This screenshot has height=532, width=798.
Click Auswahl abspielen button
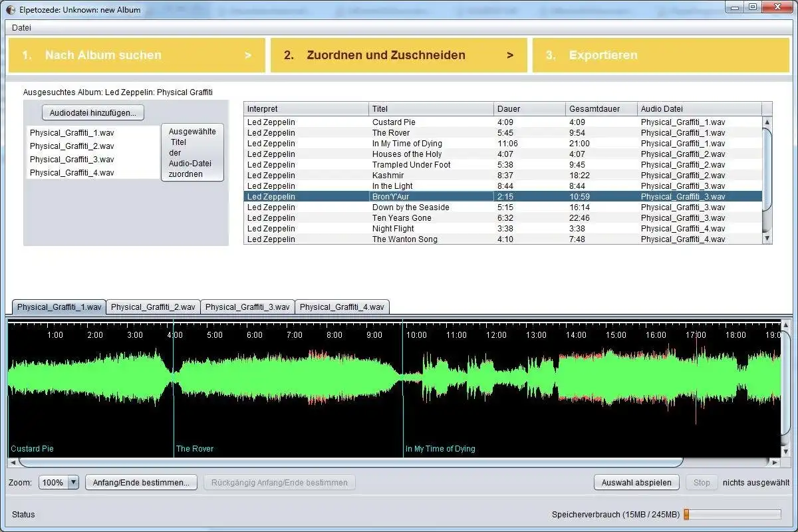(x=636, y=483)
